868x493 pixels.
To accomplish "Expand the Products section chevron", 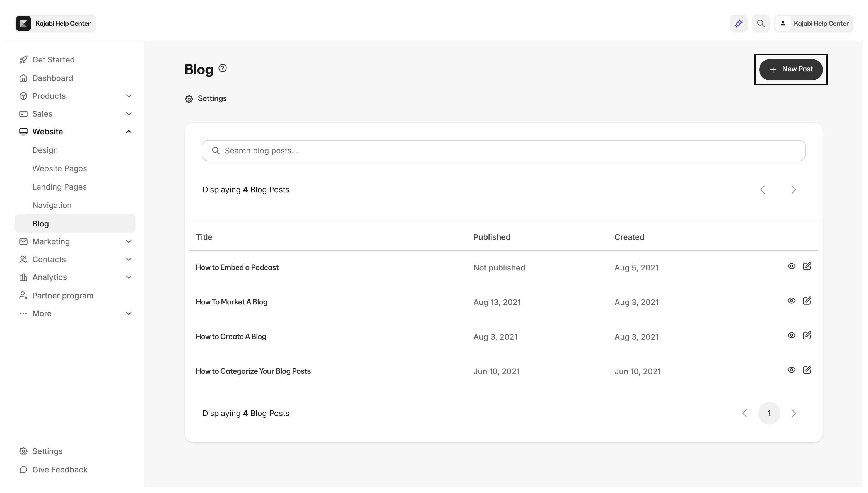I will click(x=129, y=96).
